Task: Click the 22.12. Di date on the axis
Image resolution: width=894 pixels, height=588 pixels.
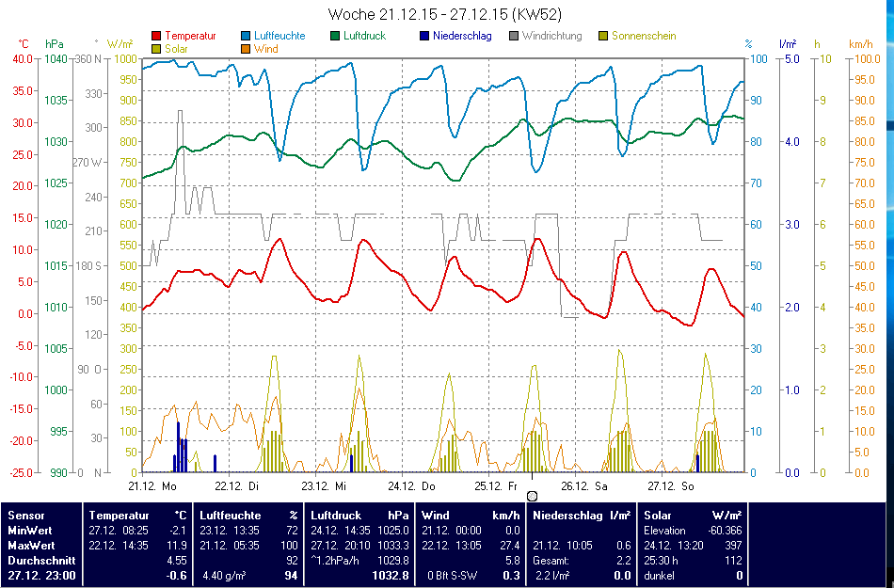Action: (237, 486)
